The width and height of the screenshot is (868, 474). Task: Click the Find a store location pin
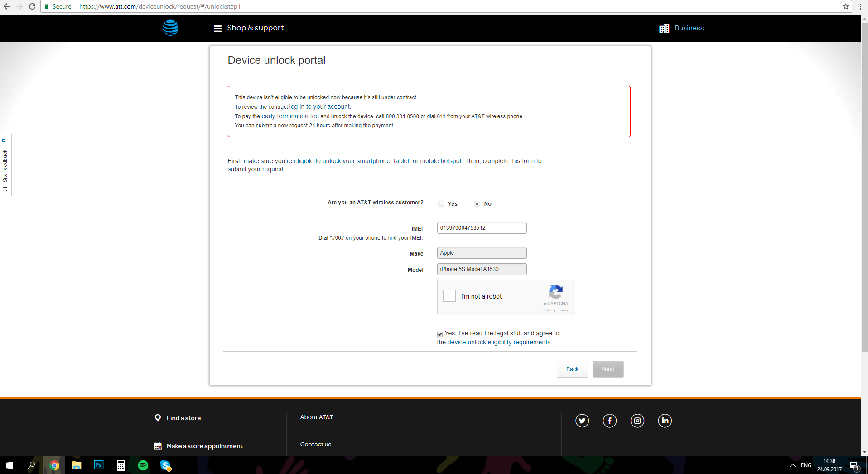tap(158, 417)
